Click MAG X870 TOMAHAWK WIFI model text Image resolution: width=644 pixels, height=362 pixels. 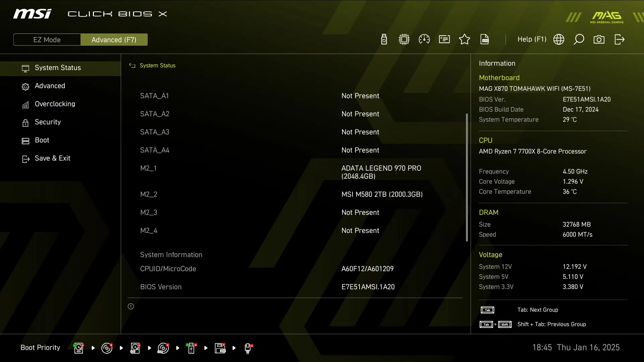pos(535,89)
